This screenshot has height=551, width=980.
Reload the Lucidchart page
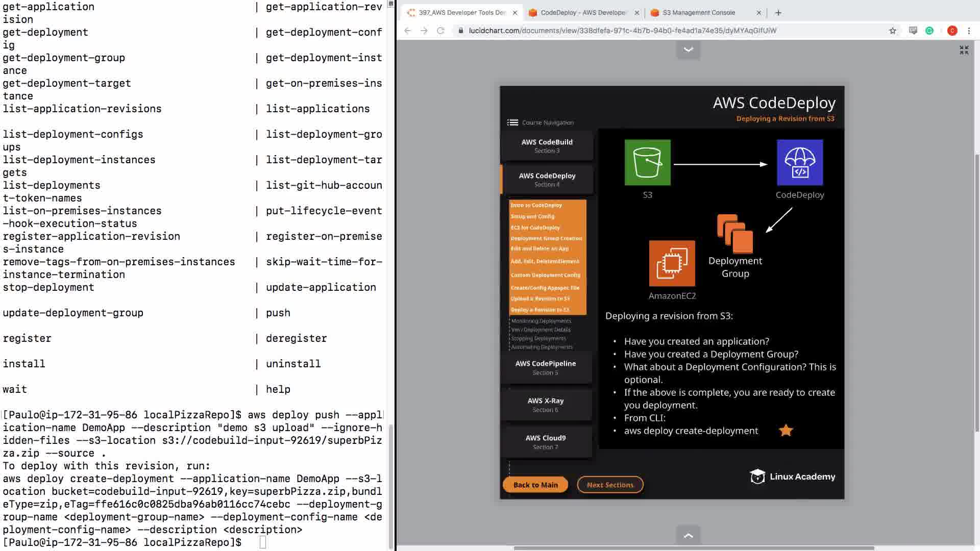440,31
